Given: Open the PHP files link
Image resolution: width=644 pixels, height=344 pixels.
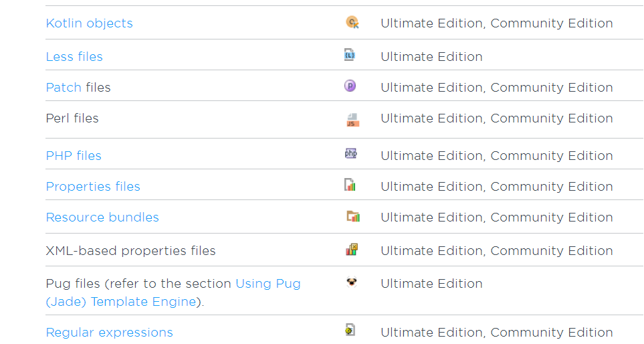Looking at the screenshot, I should pyautogui.click(x=74, y=156).
